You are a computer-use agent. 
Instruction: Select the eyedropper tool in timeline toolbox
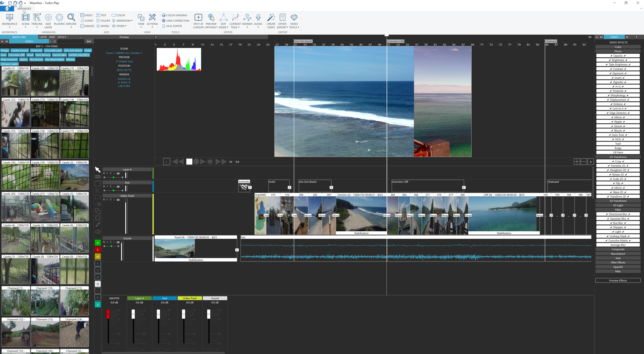pyautogui.click(x=98, y=225)
